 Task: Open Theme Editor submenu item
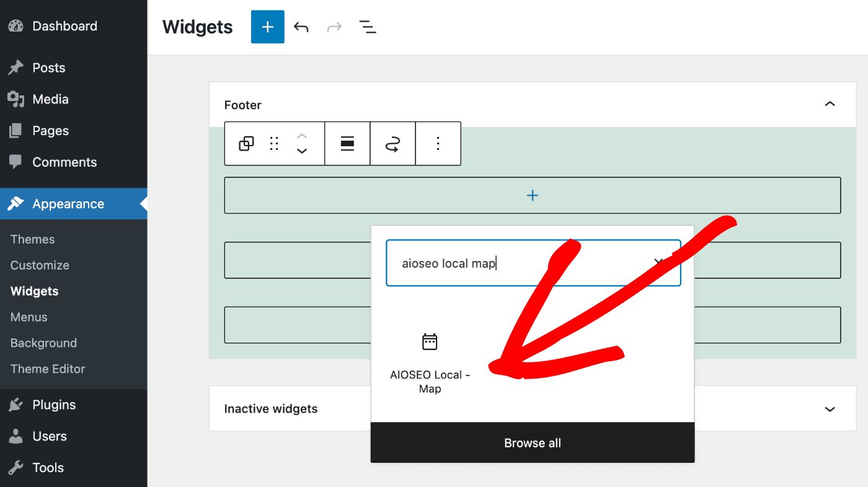[x=48, y=369]
